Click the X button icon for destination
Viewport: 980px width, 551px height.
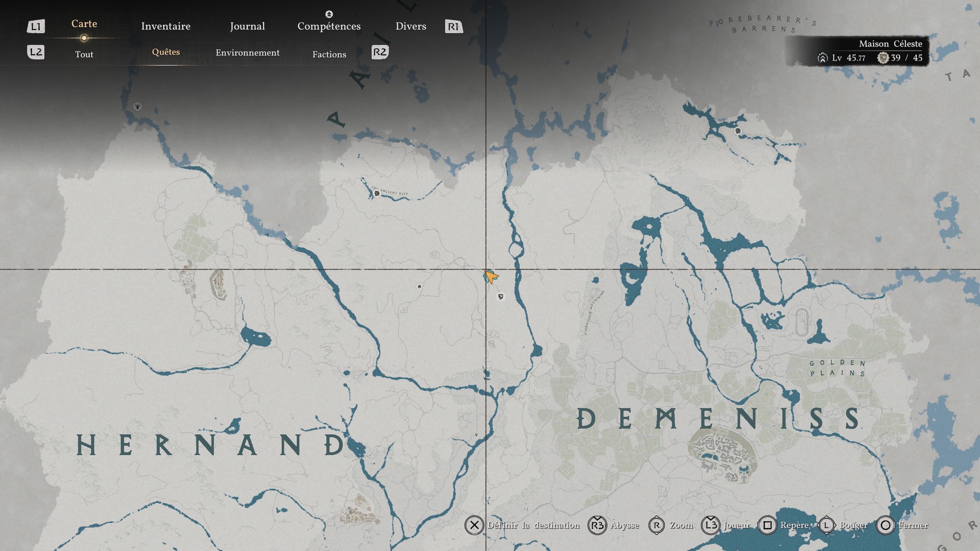point(474,525)
